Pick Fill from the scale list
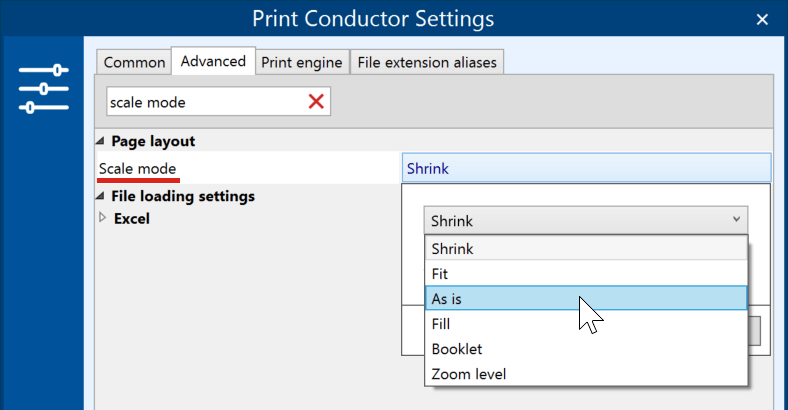Screen dimensions: 788x410 tap(586, 324)
